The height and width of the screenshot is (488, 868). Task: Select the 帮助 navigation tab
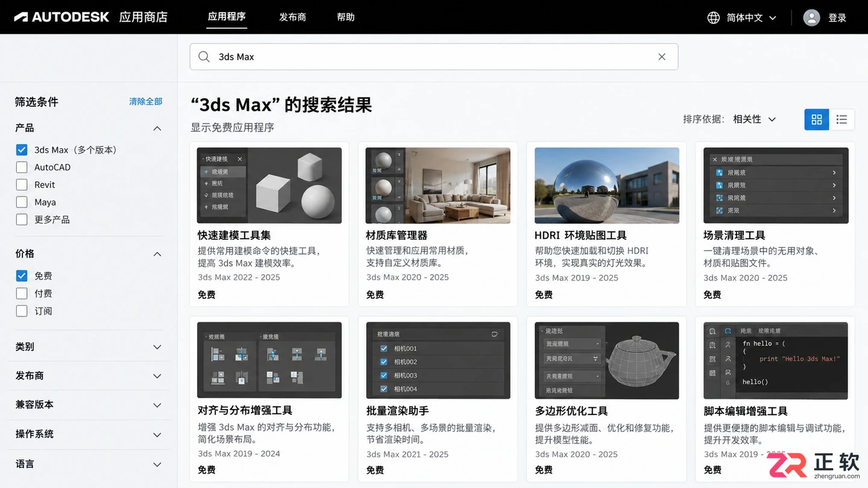click(x=345, y=17)
